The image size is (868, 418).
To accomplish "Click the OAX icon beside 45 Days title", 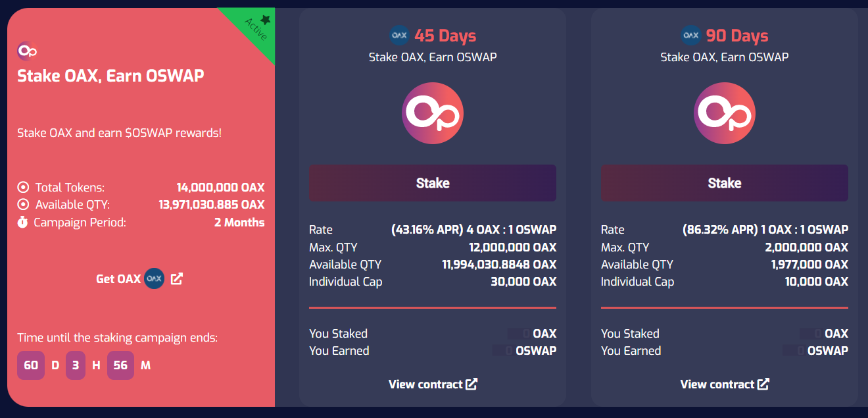I will 399,35.
